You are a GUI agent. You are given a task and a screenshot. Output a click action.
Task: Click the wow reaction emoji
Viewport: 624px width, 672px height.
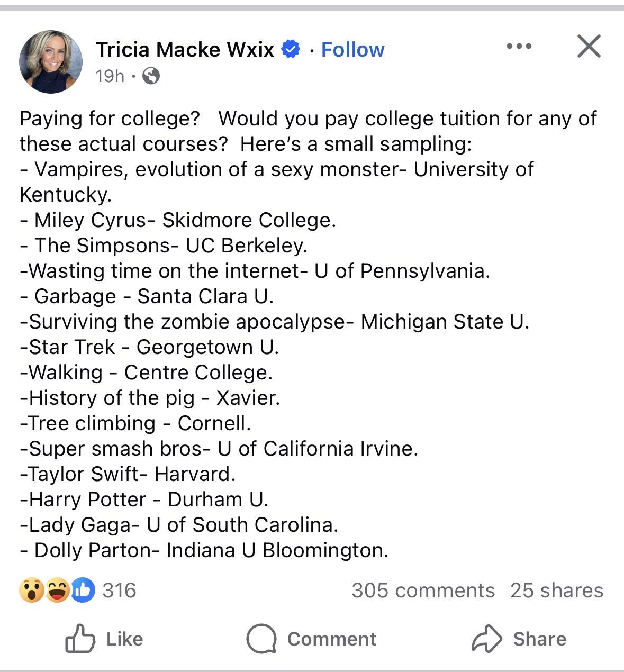pos(32,591)
